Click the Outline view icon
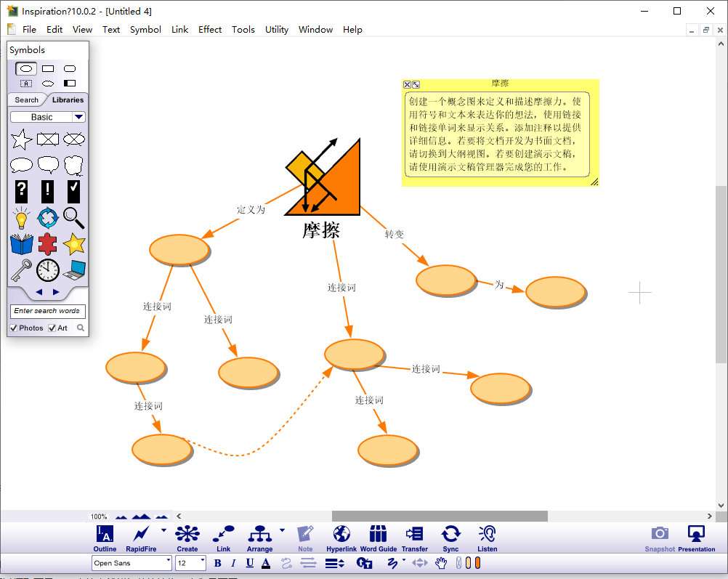The width and height of the screenshot is (728, 579). pos(105,535)
